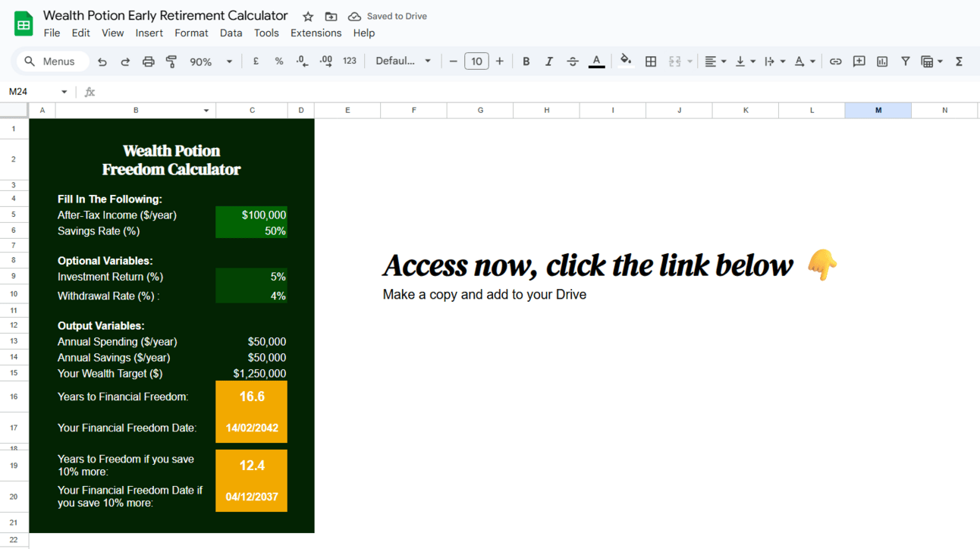Toggle bold formatting
Image resolution: width=980 pixels, height=549 pixels.
(526, 61)
